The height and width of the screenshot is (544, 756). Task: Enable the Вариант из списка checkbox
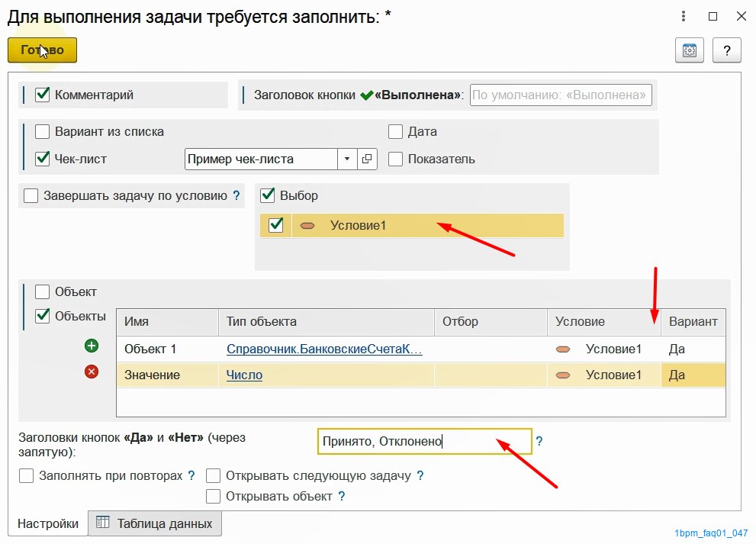tap(43, 132)
